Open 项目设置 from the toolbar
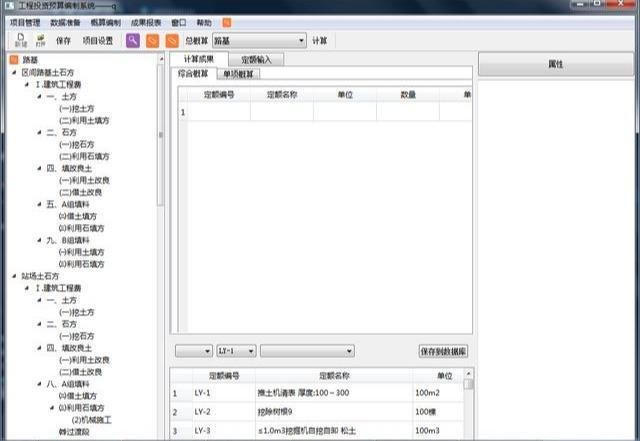 coord(98,41)
